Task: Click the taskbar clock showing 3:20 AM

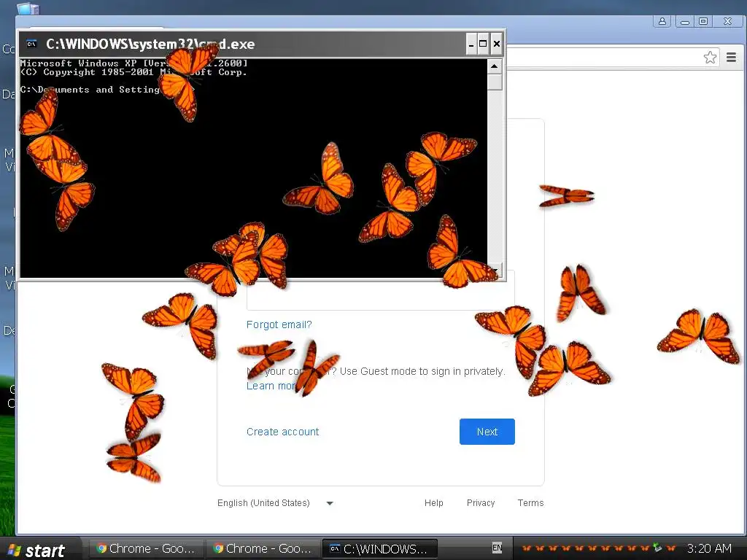Action: (709, 548)
